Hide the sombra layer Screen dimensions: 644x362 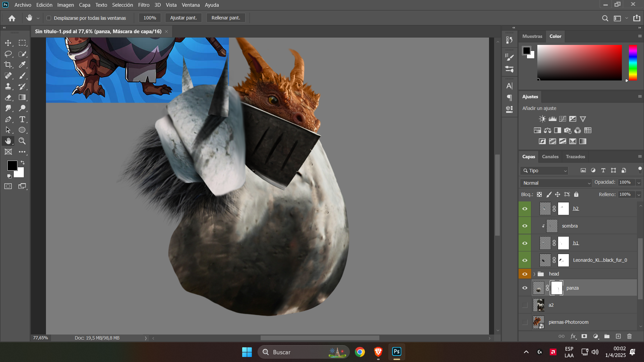click(525, 226)
